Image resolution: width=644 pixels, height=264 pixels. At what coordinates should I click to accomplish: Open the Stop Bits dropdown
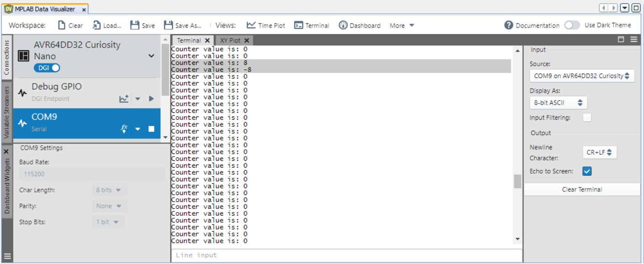tap(110, 222)
